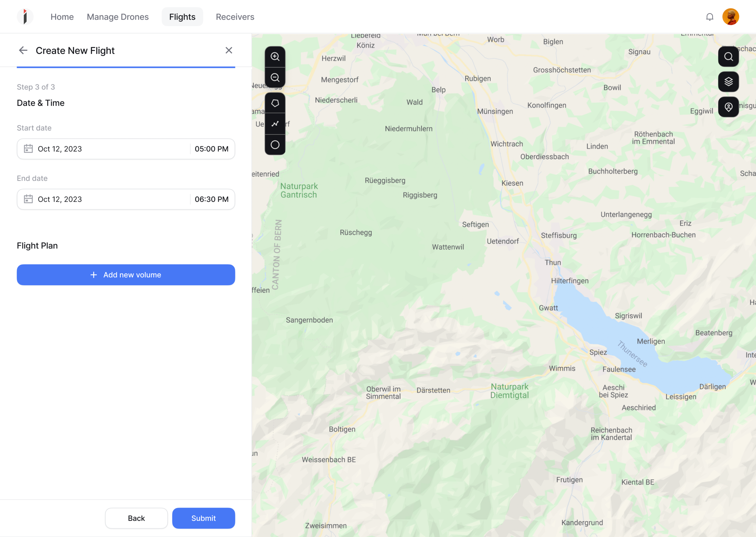This screenshot has height=537, width=756.
Task: Click the app logo in top-left corner
Action: pos(25,16)
